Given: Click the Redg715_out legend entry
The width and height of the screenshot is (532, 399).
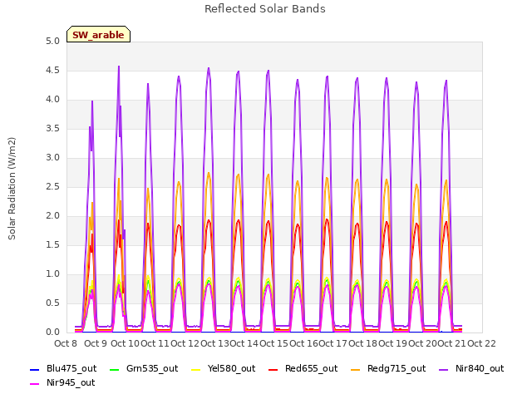Looking at the screenshot, I should tap(388, 368).
